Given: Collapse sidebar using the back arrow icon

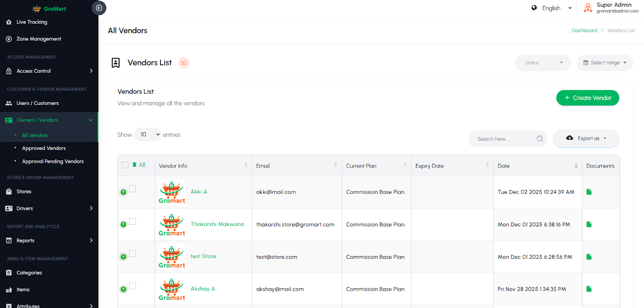Looking at the screenshot, I should point(99,8).
